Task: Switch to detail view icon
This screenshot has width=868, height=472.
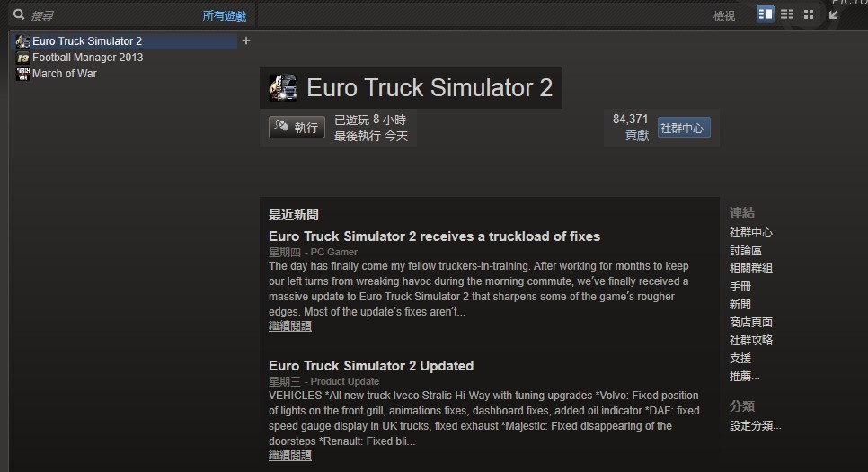Action: [x=765, y=13]
